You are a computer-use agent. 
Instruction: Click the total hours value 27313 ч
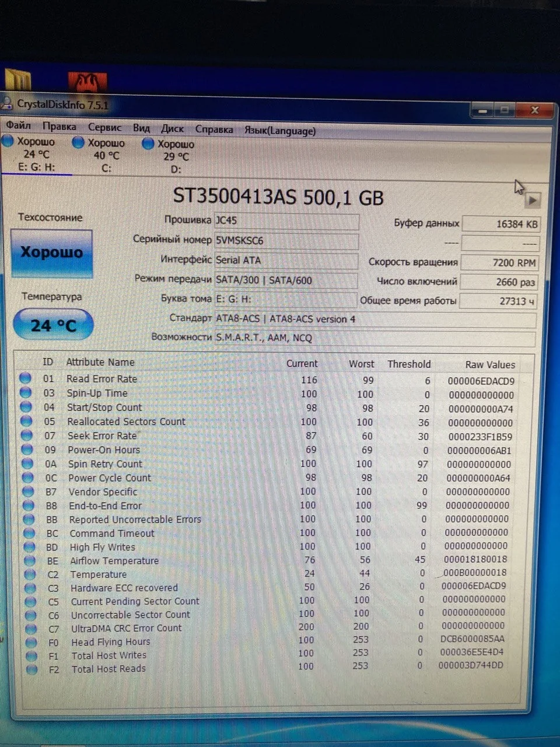click(x=499, y=301)
